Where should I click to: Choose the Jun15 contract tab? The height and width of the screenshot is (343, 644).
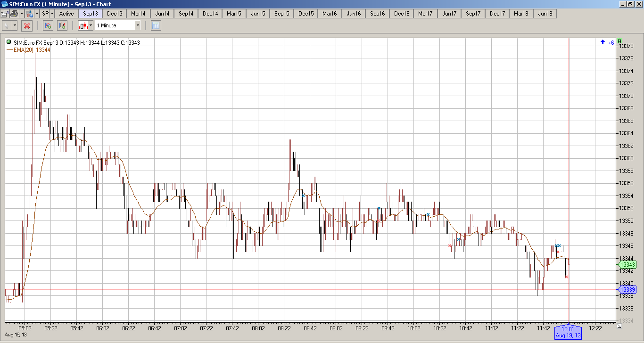(x=258, y=14)
